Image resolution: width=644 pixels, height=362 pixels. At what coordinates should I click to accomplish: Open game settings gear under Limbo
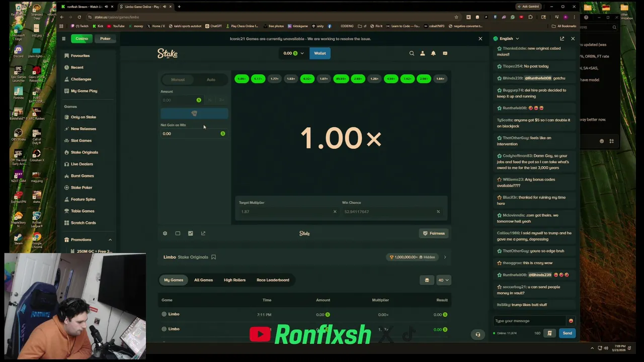(x=165, y=233)
